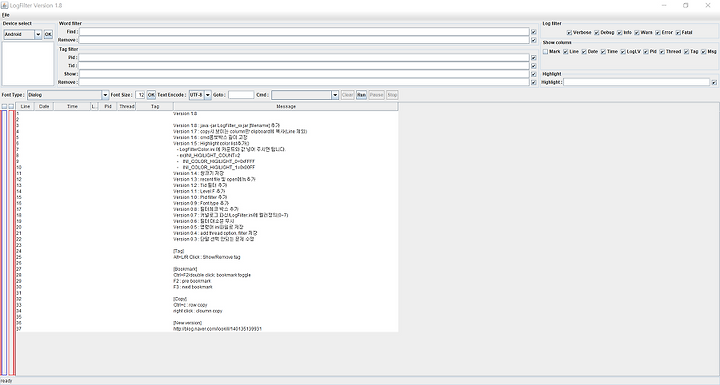
Task: Toggle the checkbox beside Word filter Remove field
Action: (x=534, y=40)
